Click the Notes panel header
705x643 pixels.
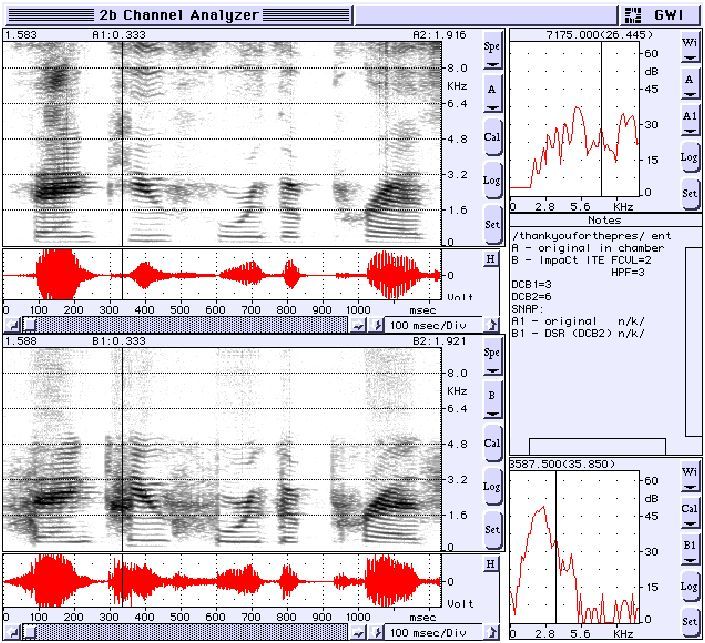point(605,220)
